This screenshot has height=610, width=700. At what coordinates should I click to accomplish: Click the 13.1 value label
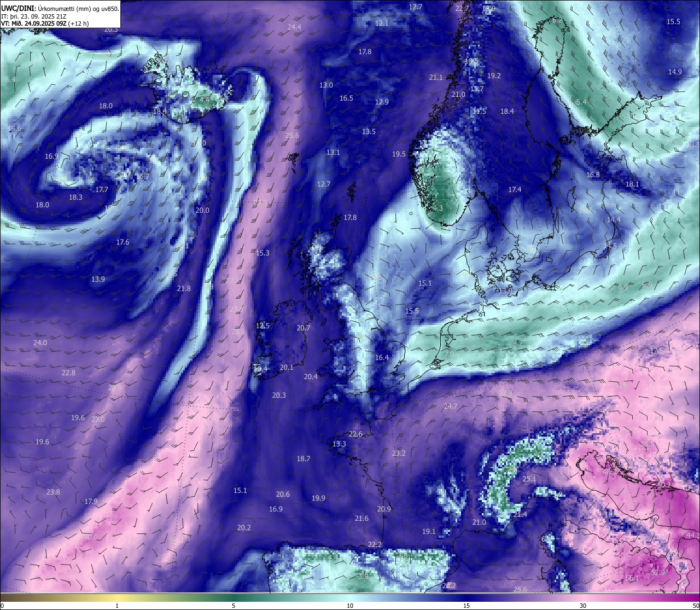tap(333, 152)
